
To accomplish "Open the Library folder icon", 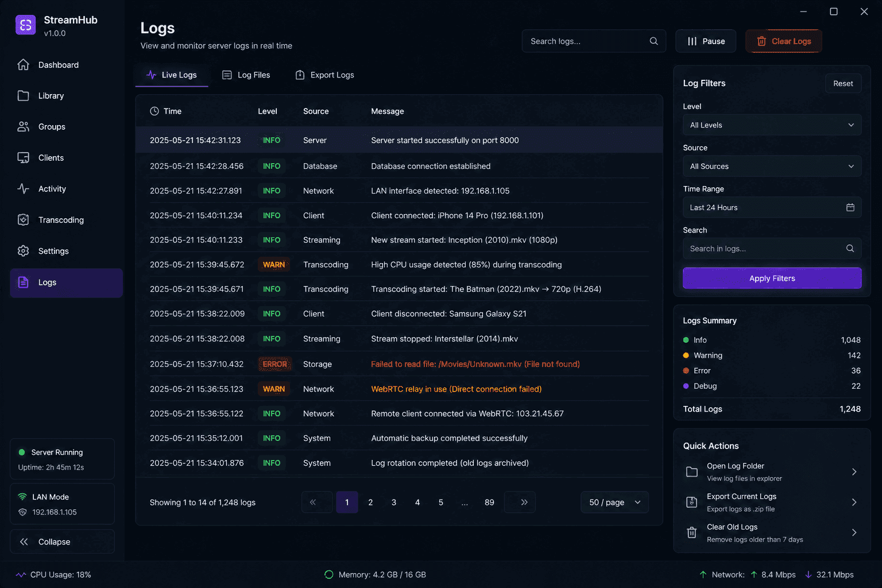I will click(23, 96).
